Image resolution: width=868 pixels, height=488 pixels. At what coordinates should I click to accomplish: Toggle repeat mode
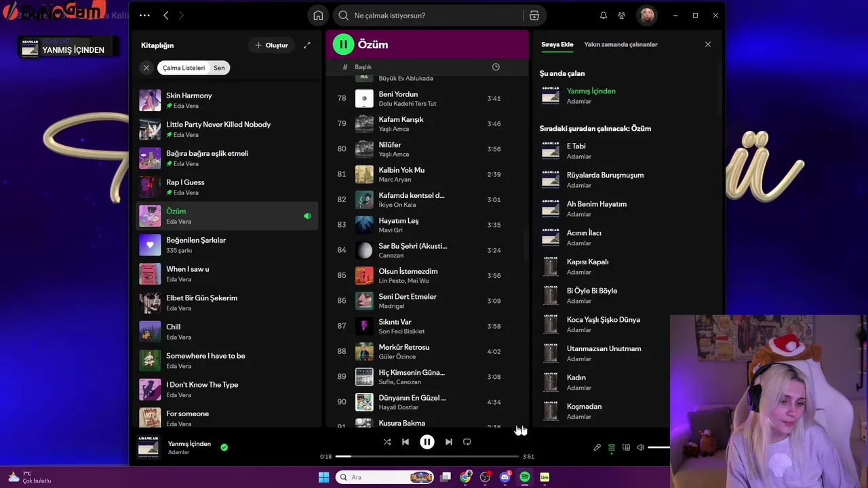click(467, 442)
